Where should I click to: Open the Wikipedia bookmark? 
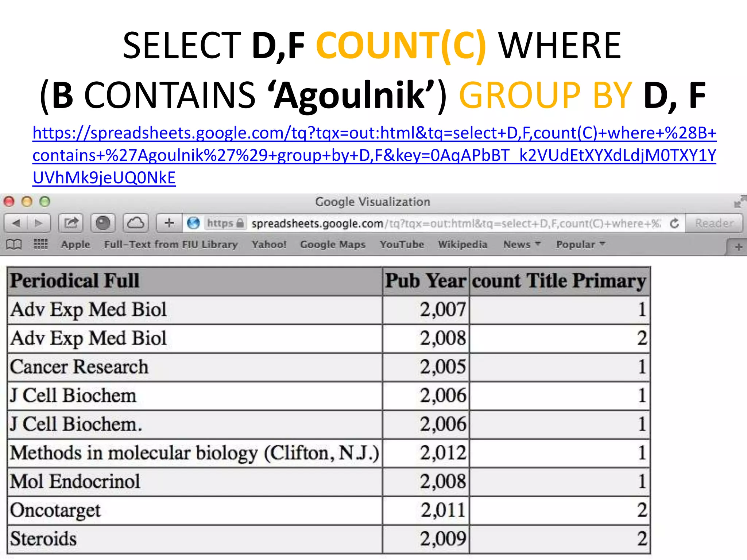coord(462,244)
